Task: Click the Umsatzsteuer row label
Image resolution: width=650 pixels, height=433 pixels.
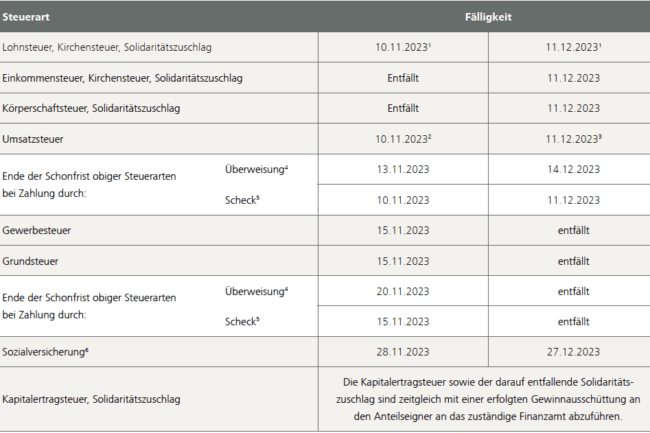Action: (33, 139)
